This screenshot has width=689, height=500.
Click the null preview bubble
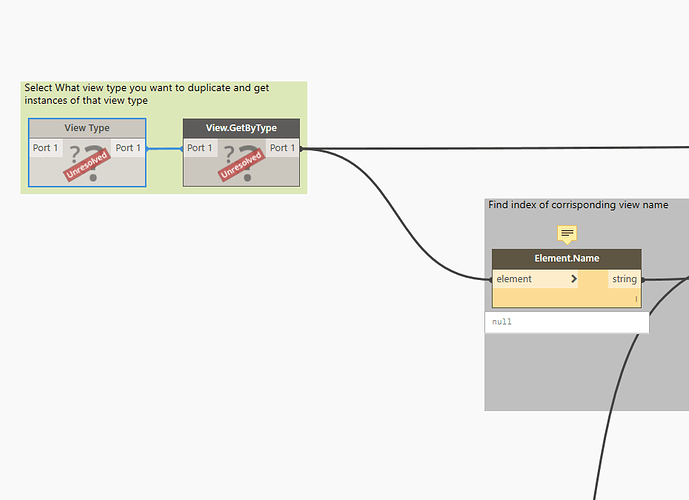567,322
